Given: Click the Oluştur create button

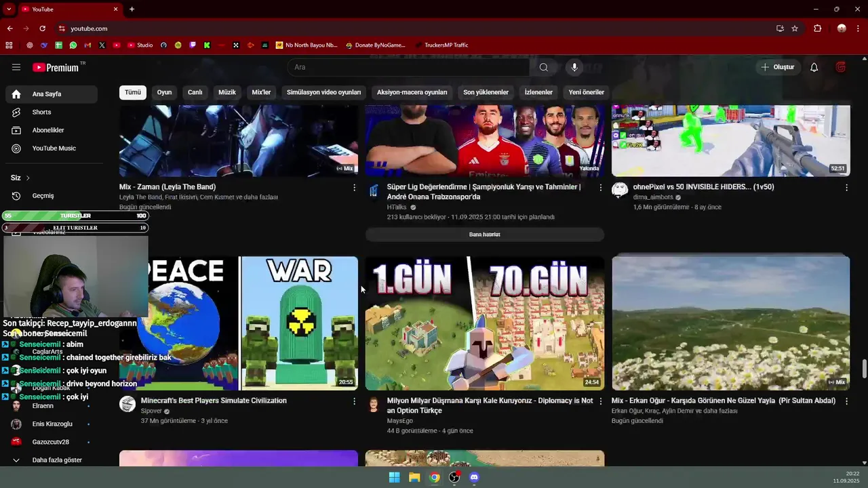Looking at the screenshot, I should click(778, 67).
